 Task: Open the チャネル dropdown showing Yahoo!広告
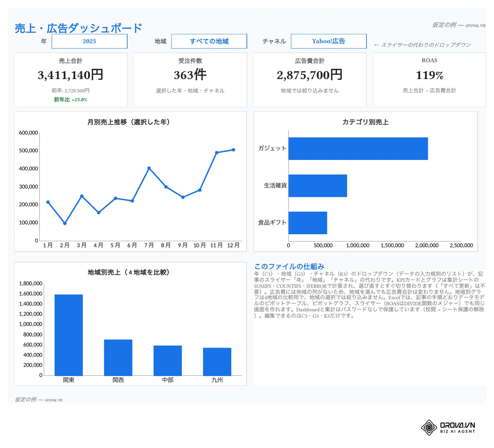[x=329, y=41]
